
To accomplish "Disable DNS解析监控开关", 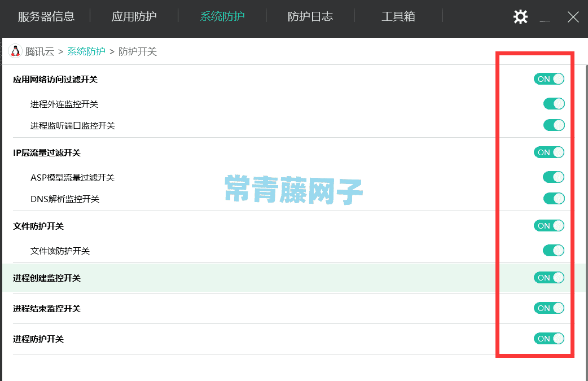I will (x=554, y=198).
